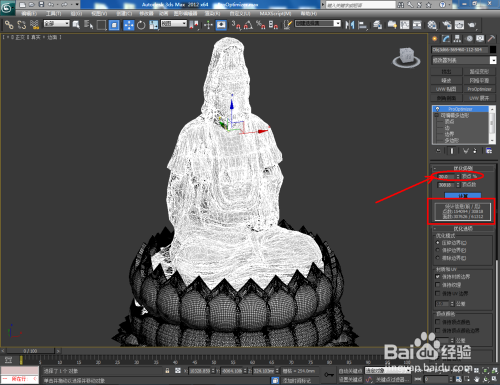Image resolution: width=500 pixels, height=385 pixels.
Task: Select Protect Borders radio button
Action: 438,250
